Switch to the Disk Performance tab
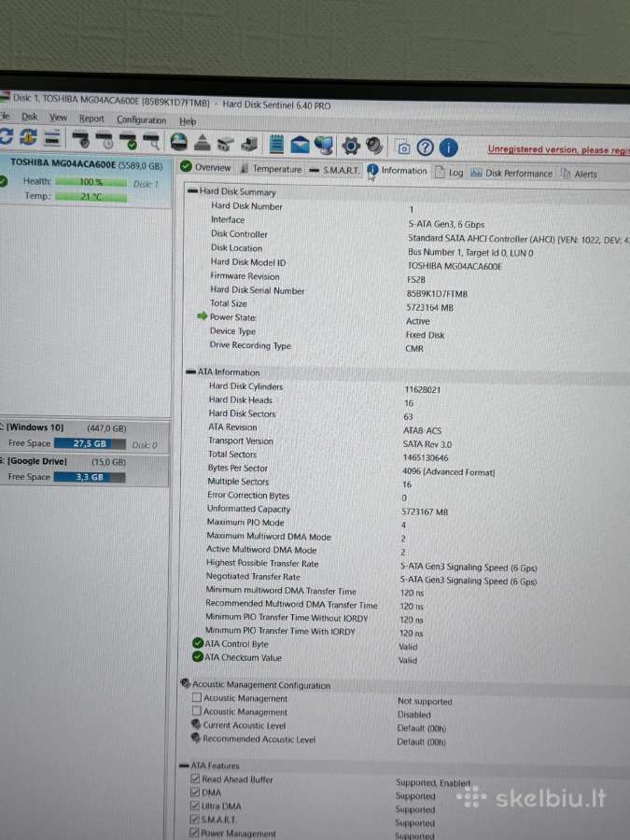630x840 pixels. (511, 173)
